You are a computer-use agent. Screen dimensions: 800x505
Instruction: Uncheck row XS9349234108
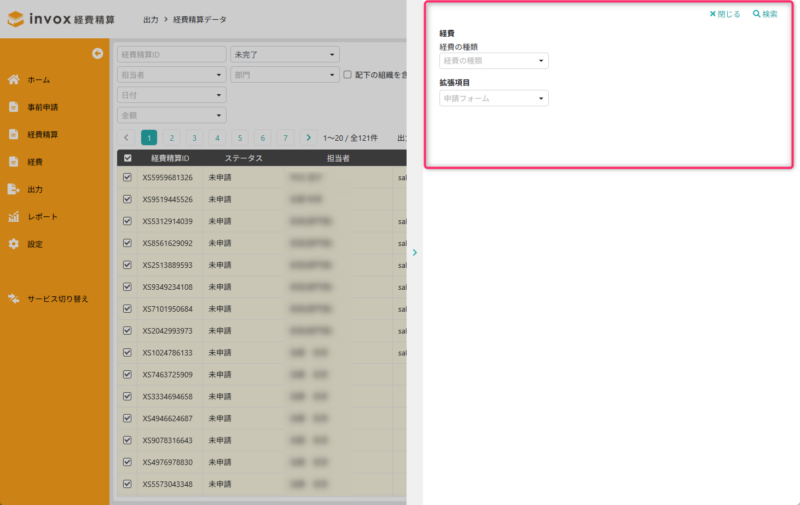(x=127, y=287)
